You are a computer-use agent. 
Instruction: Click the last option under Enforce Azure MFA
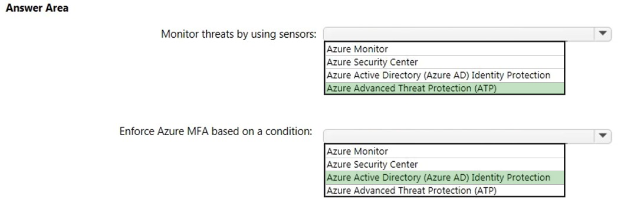(x=445, y=191)
